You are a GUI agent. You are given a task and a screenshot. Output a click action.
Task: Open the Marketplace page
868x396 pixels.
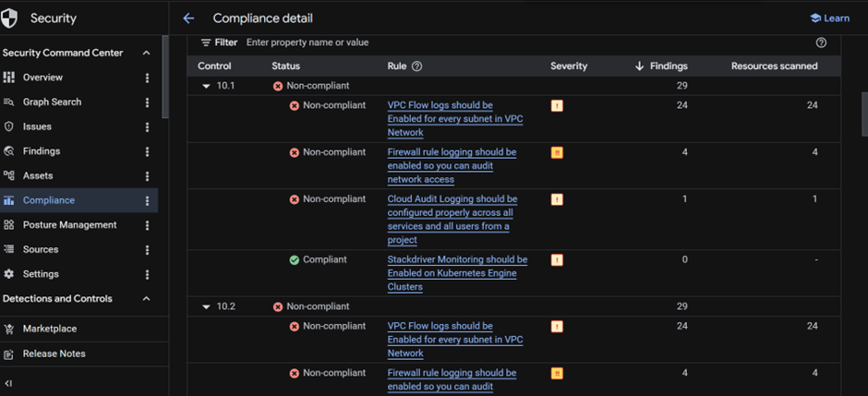49,329
